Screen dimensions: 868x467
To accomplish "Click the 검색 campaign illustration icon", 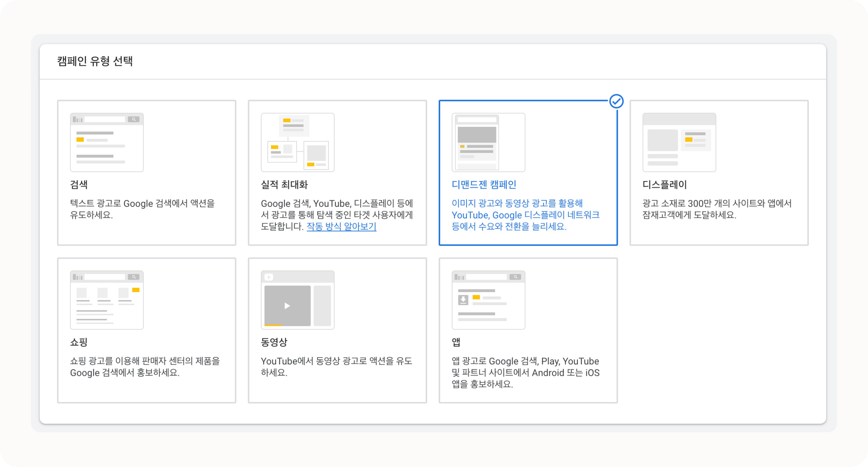I will click(x=107, y=142).
